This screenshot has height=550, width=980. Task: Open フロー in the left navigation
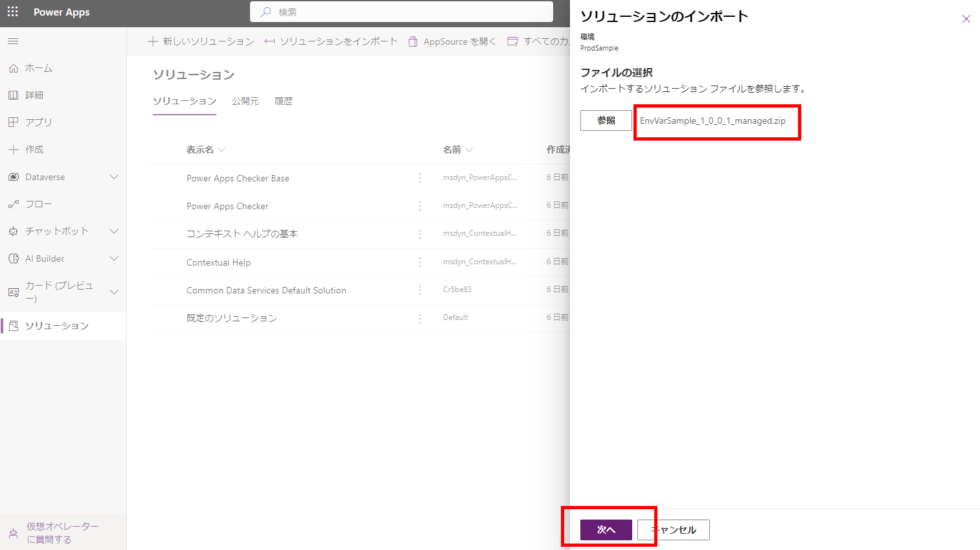click(x=38, y=204)
